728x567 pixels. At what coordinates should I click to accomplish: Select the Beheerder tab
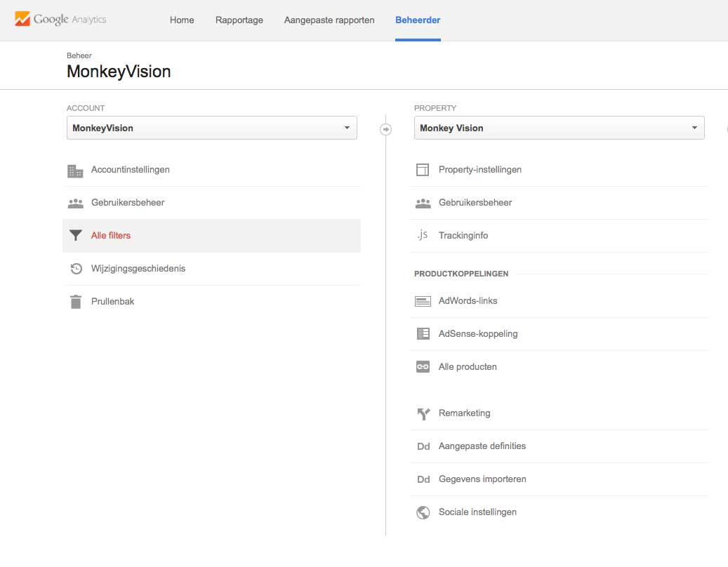tap(418, 20)
